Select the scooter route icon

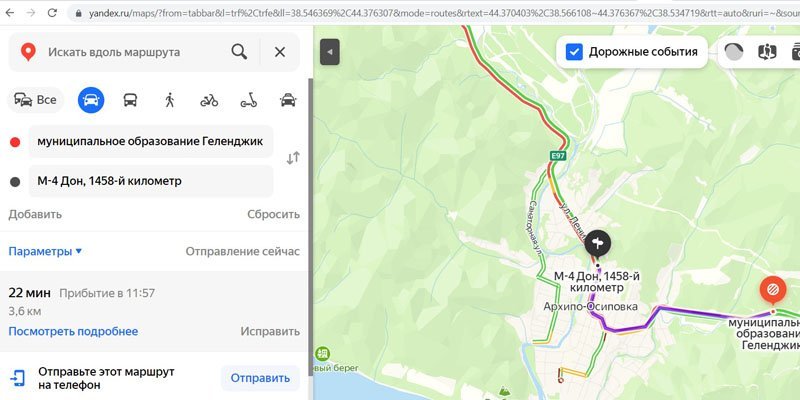coord(248,100)
